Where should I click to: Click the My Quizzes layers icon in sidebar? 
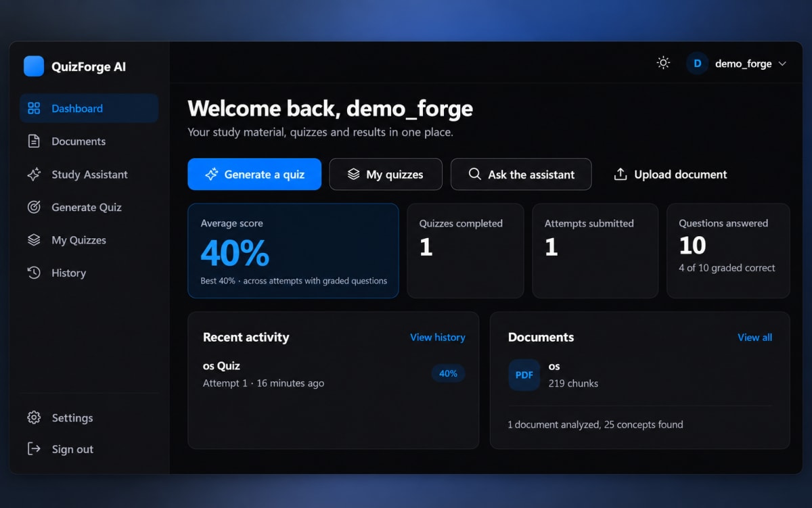(34, 240)
